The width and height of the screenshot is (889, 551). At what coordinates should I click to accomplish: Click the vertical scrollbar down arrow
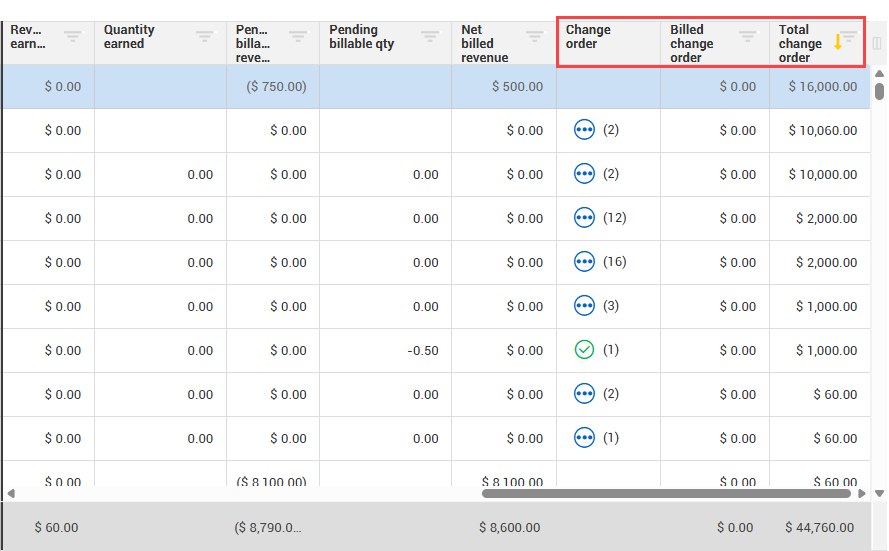click(879, 493)
